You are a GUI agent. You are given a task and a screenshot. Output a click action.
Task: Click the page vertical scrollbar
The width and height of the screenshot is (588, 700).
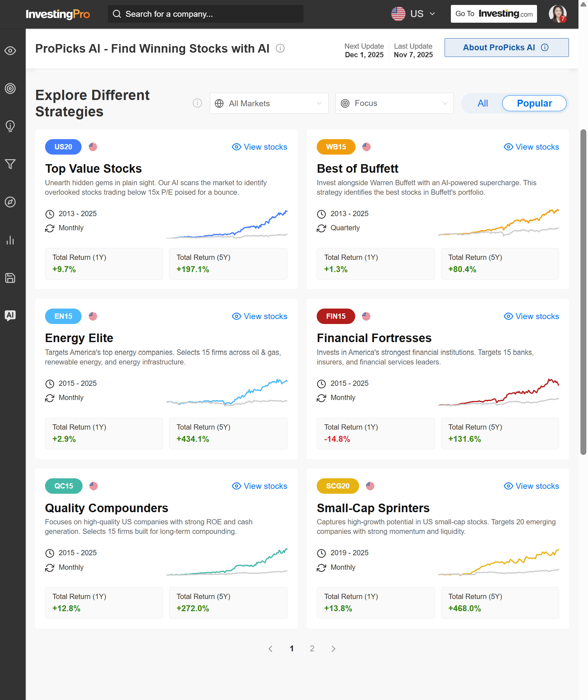tap(583, 292)
